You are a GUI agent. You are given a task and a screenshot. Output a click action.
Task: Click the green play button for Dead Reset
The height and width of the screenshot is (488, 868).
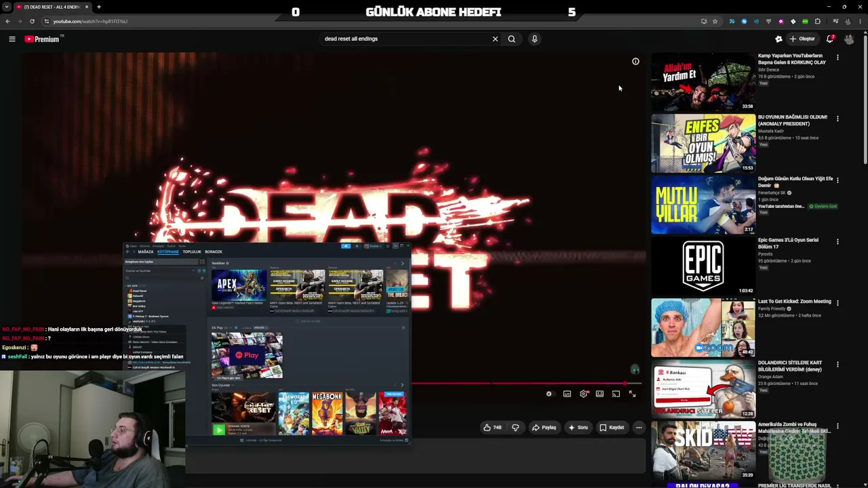218,430
